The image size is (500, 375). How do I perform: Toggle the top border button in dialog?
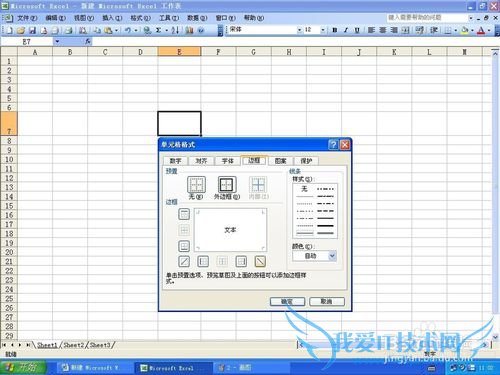click(184, 214)
